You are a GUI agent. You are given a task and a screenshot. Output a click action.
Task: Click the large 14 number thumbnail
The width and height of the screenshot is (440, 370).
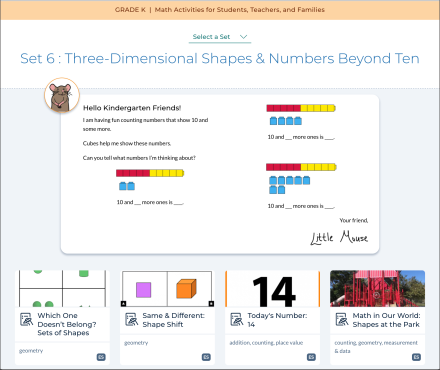[x=272, y=289]
